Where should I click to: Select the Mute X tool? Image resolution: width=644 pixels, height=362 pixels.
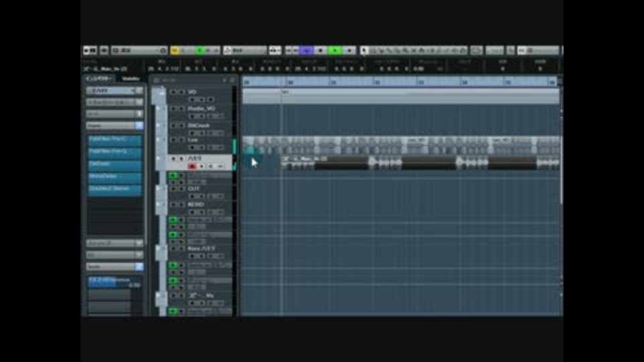coord(414,50)
